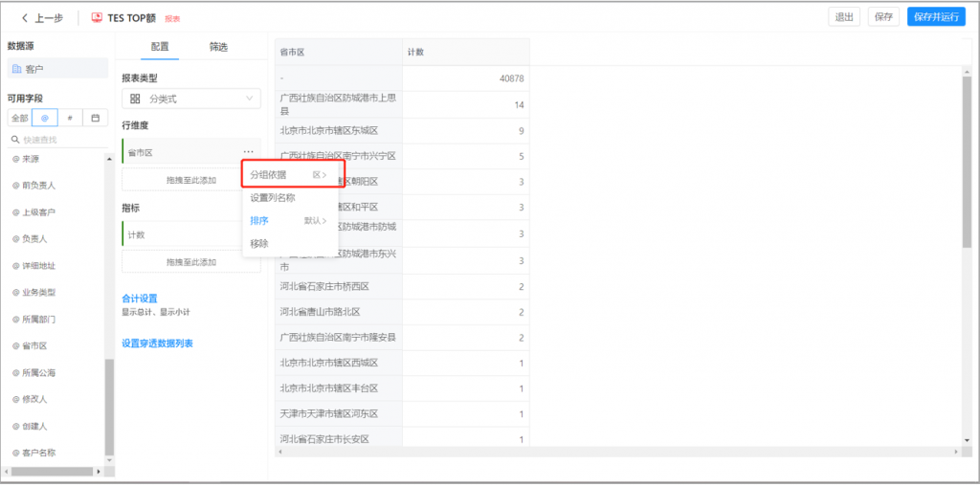Expand the 分组依据 submenu

click(x=288, y=175)
